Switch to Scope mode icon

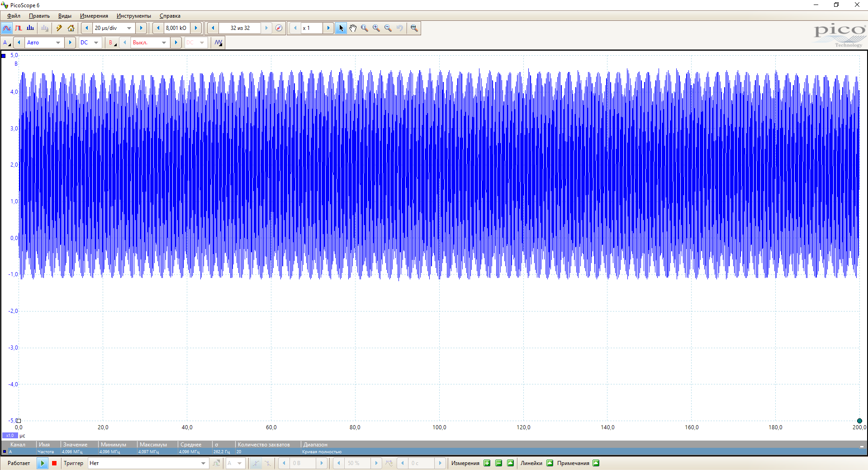[7, 28]
